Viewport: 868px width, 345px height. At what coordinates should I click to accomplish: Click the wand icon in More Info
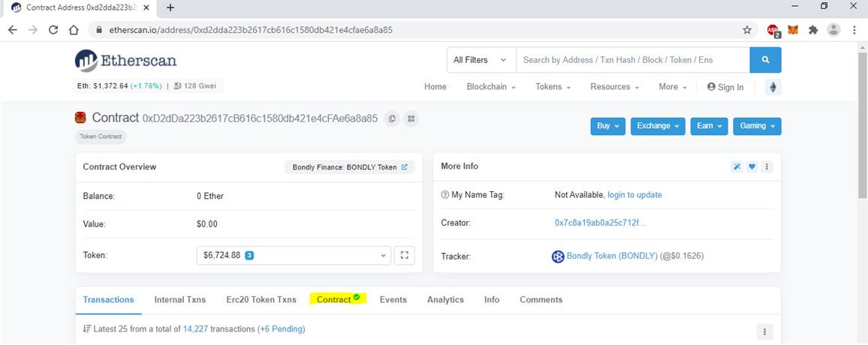point(737,166)
